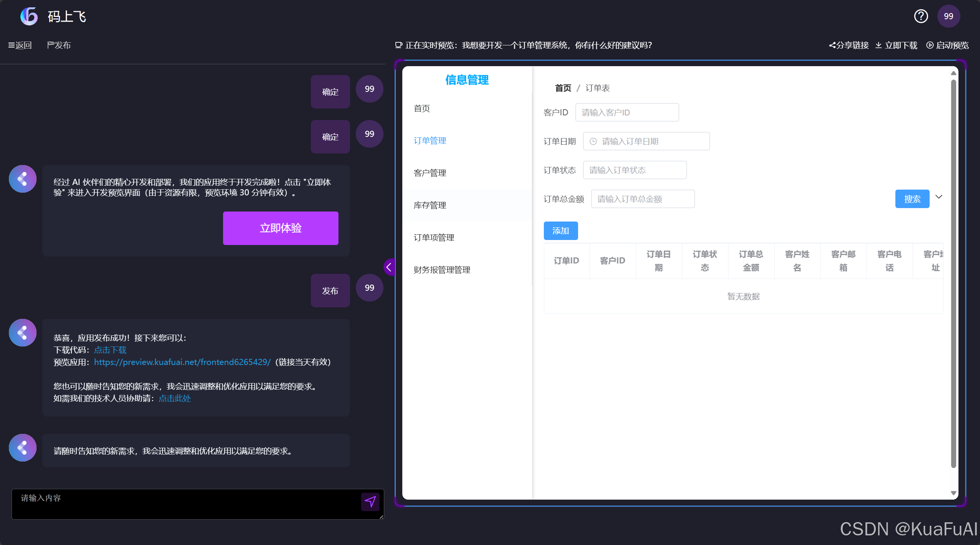Click the 立即体验 button
Image resolution: width=980 pixels, height=545 pixels.
[x=280, y=228]
